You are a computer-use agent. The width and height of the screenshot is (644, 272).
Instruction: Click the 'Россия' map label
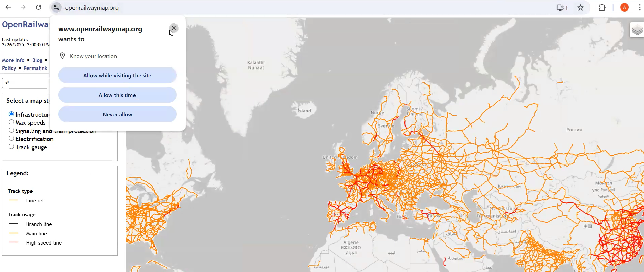click(574, 130)
